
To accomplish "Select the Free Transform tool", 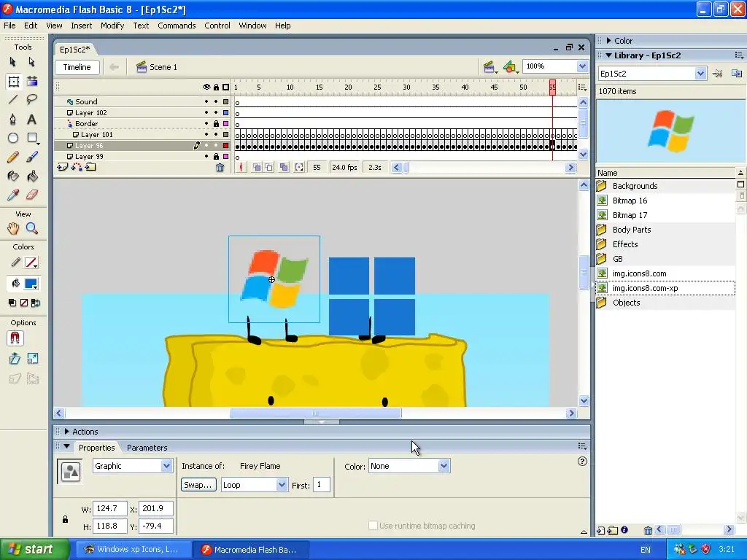I will pos(13,82).
